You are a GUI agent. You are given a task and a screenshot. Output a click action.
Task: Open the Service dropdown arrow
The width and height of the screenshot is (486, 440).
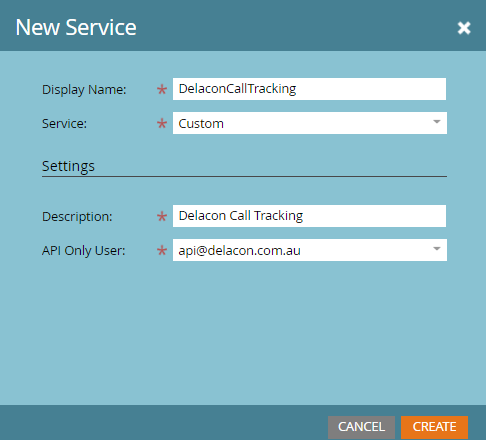coord(437,122)
